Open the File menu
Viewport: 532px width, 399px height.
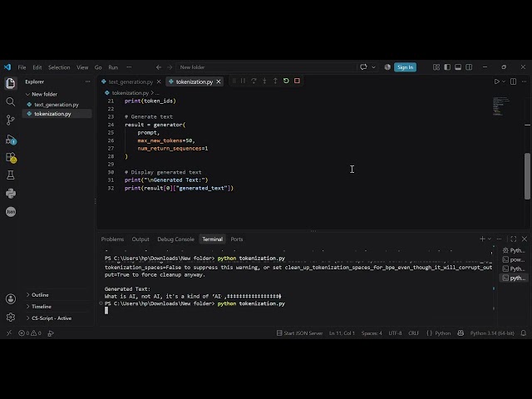click(22, 67)
